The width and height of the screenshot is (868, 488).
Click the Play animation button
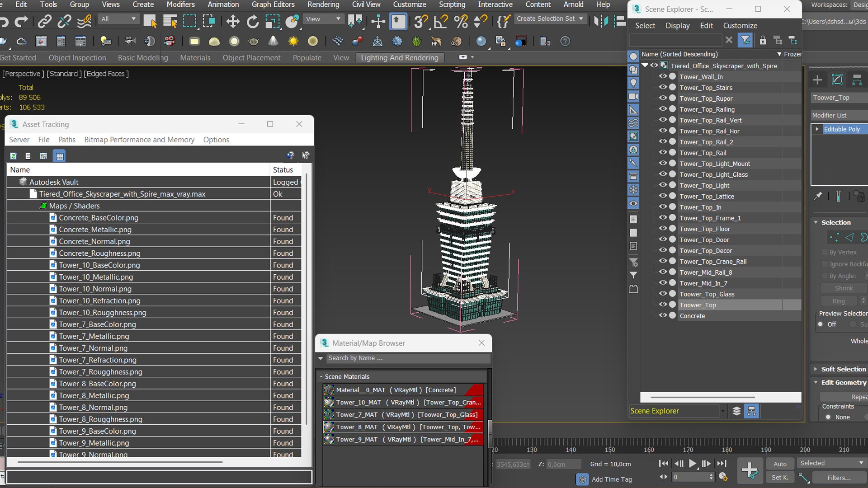tap(692, 464)
